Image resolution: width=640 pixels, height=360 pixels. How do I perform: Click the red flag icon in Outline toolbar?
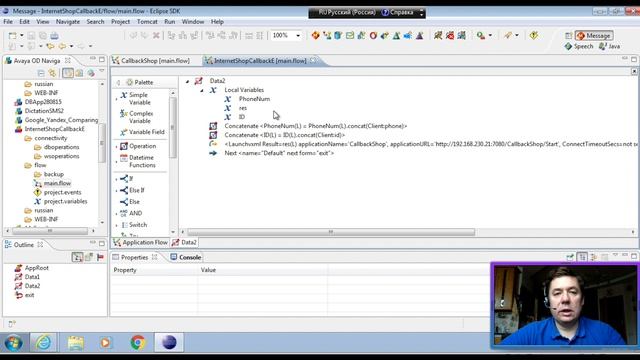tap(100, 257)
